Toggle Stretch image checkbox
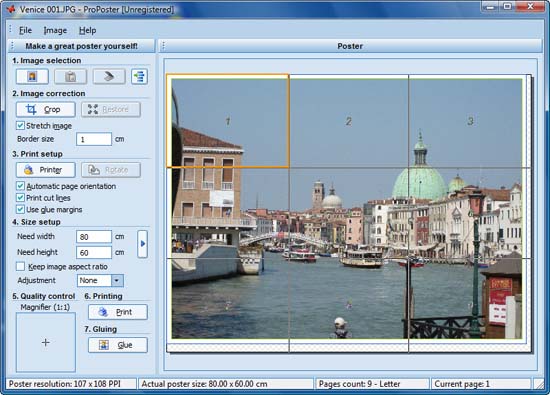 (x=20, y=125)
